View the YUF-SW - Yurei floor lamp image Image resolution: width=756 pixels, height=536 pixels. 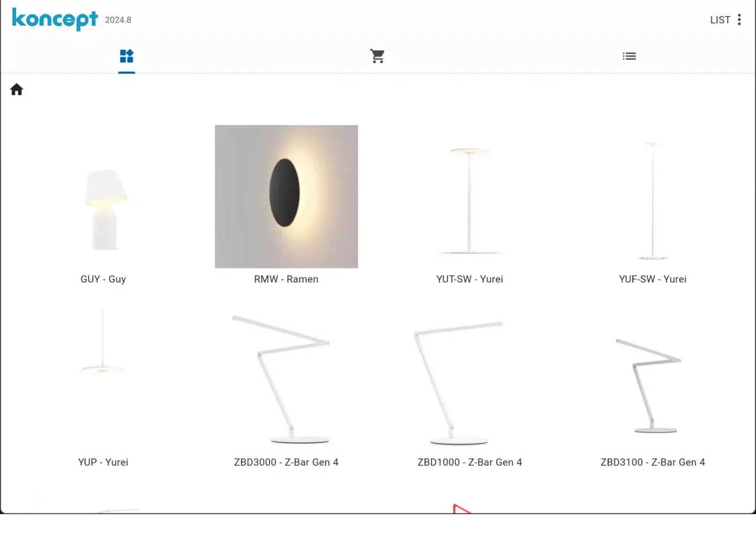coord(653,201)
